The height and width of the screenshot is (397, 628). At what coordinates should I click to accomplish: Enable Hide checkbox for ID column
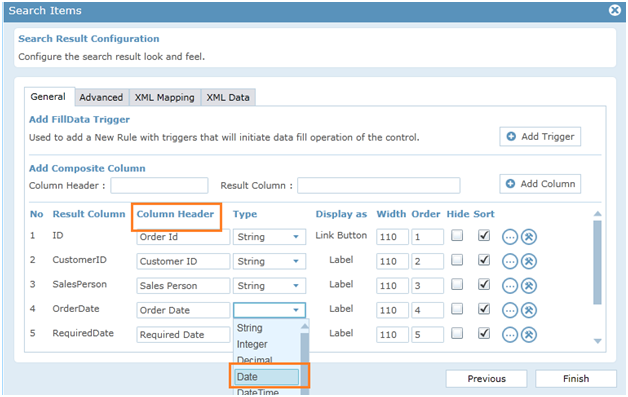tap(457, 235)
